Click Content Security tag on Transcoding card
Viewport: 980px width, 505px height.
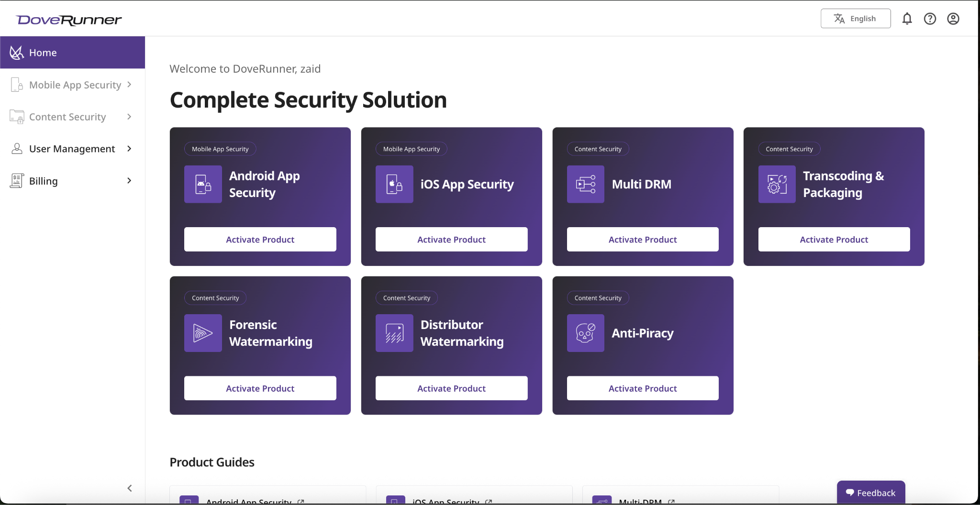click(790, 149)
